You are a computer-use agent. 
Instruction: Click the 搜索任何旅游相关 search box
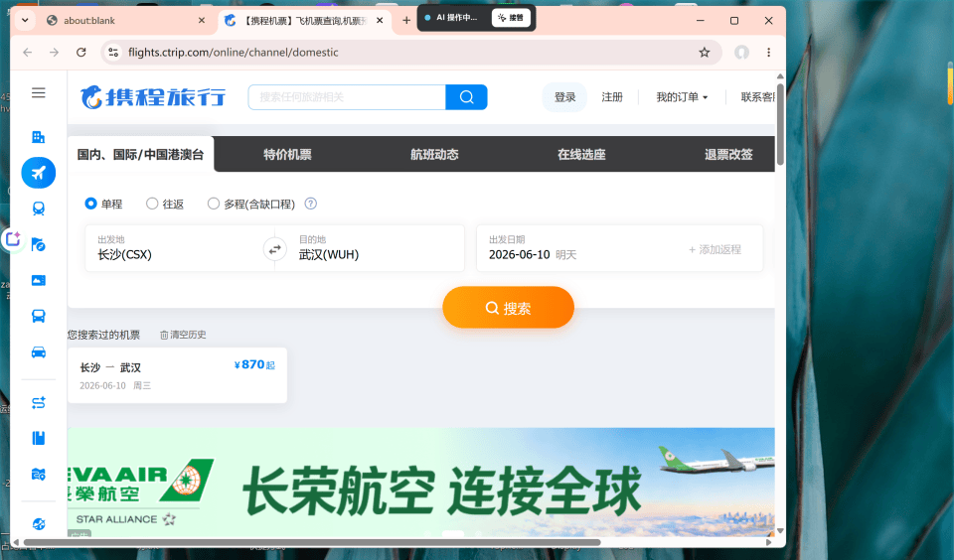(x=347, y=97)
